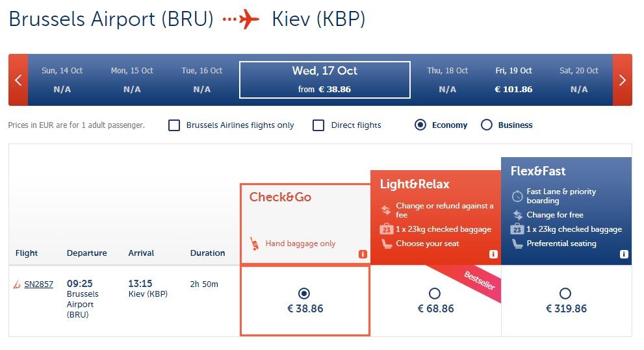Screen dimensions: 644x350
Task: Click the Check&Go info icon
Action: 363,254
